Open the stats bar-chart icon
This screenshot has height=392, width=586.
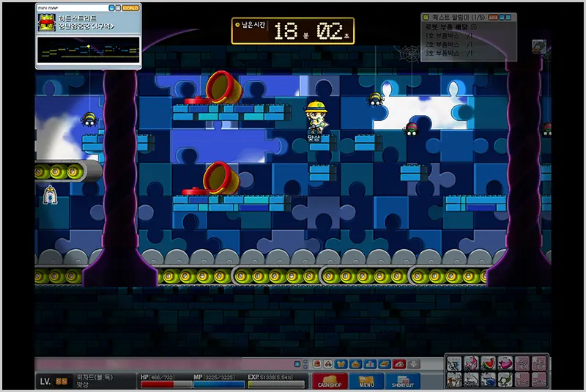click(x=370, y=364)
